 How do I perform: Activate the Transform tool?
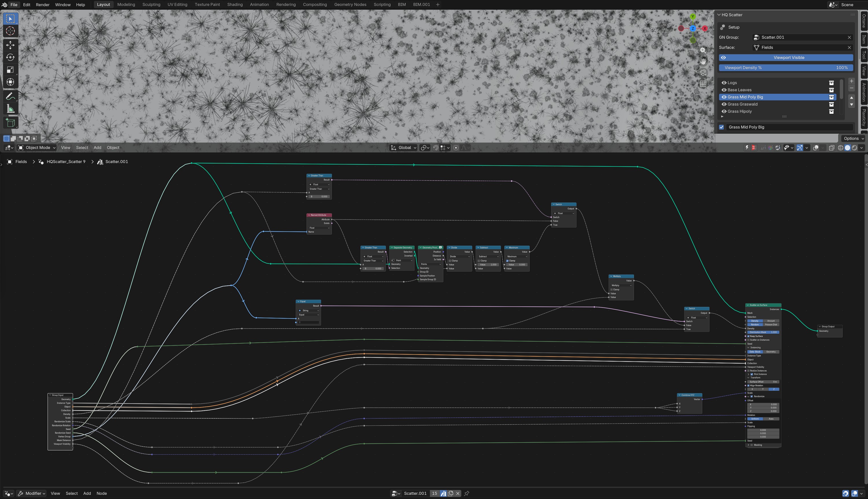pyautogui.click(x=10, y=82)
